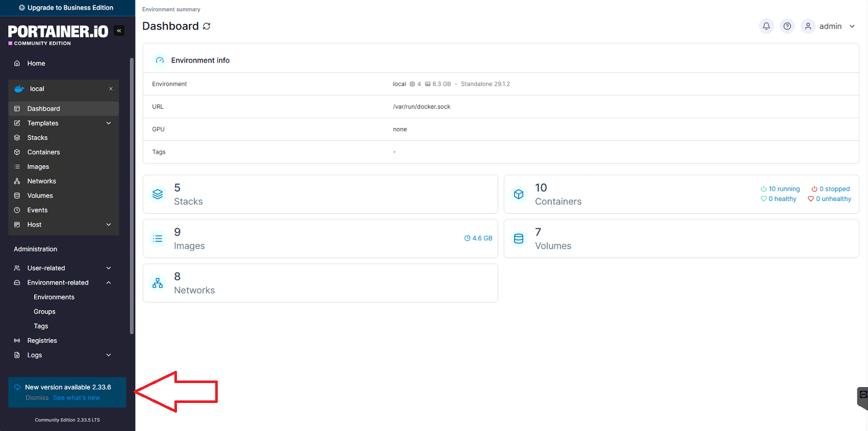Go to Registries in the sidebar
The width and height of the screenshot is (868, 431).
point(42,341)
